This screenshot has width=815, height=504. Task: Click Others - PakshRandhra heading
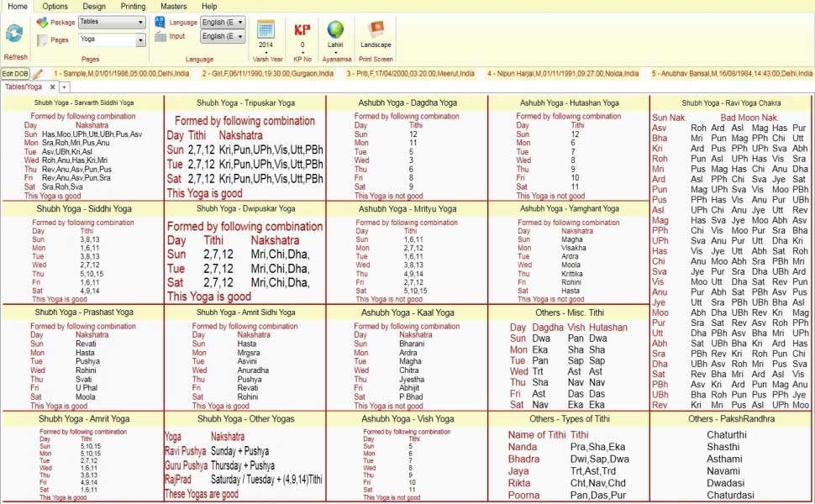point(731,419)
